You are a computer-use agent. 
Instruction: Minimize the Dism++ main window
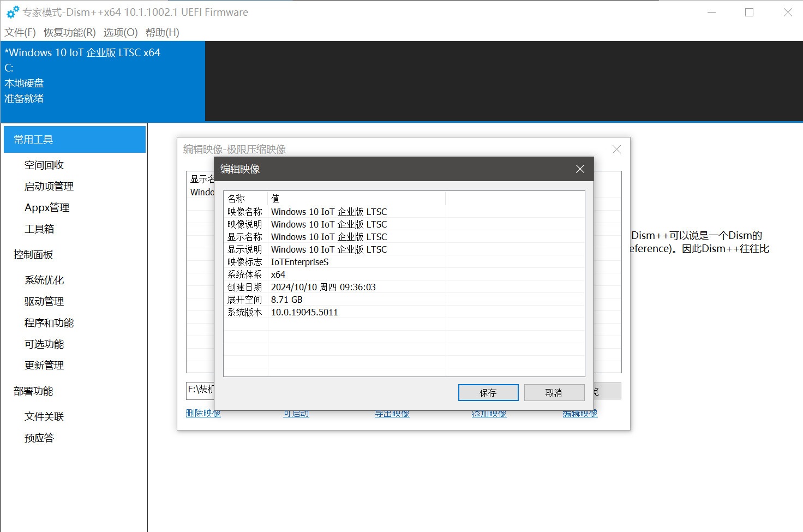[711, 12]
